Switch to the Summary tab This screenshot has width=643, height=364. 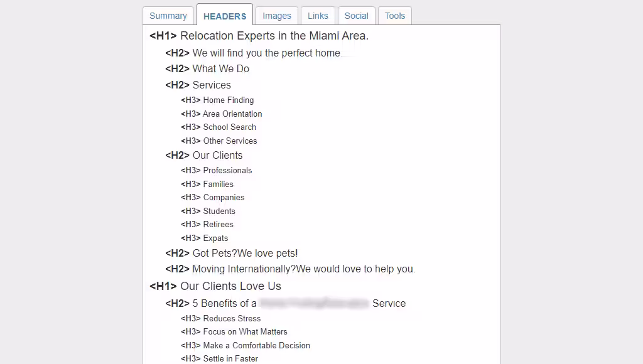click(168, 16)
